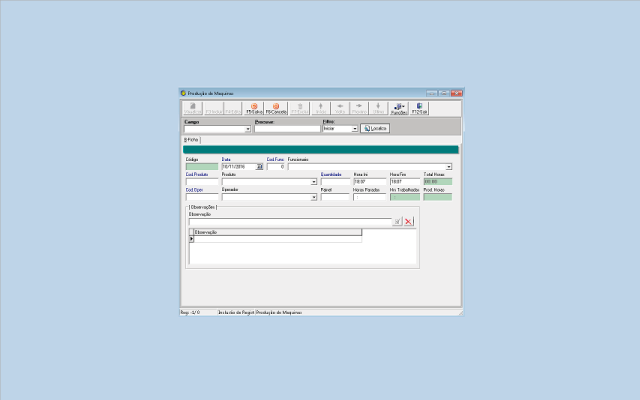
Task: Expand the Operador combo box
Action: point(313,197)
